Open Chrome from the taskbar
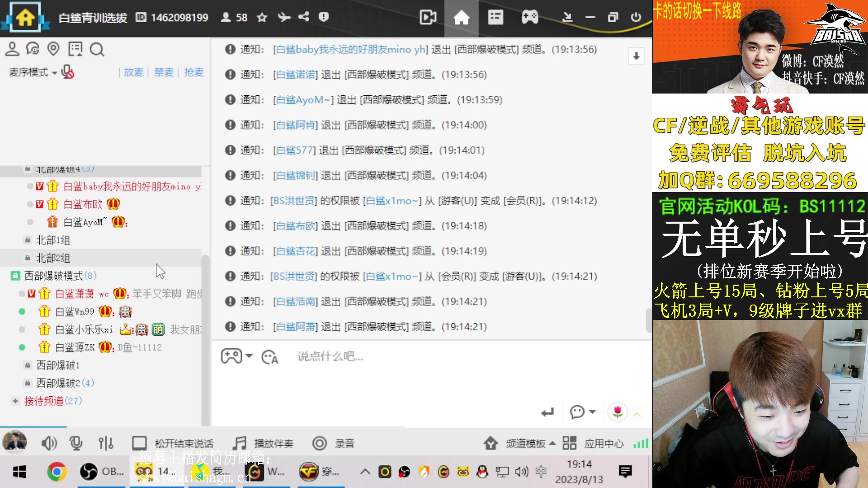Viewport: 868px width, 488px height. (57, 472)
